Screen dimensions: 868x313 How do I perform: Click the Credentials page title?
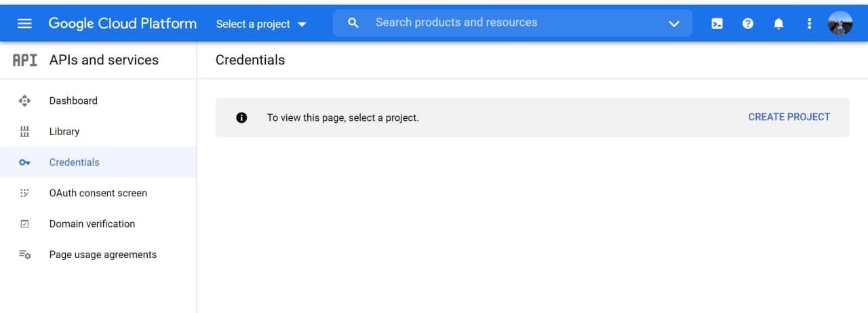click(250, 60)
